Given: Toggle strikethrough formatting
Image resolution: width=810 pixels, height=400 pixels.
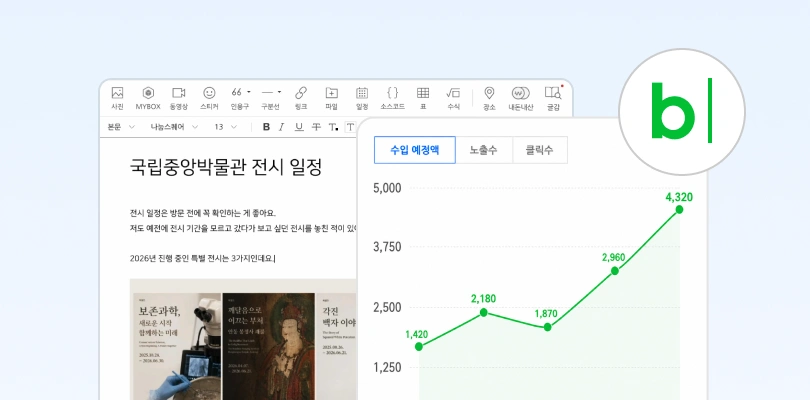Looking at the screenshot, I should (x=316, y=127).
